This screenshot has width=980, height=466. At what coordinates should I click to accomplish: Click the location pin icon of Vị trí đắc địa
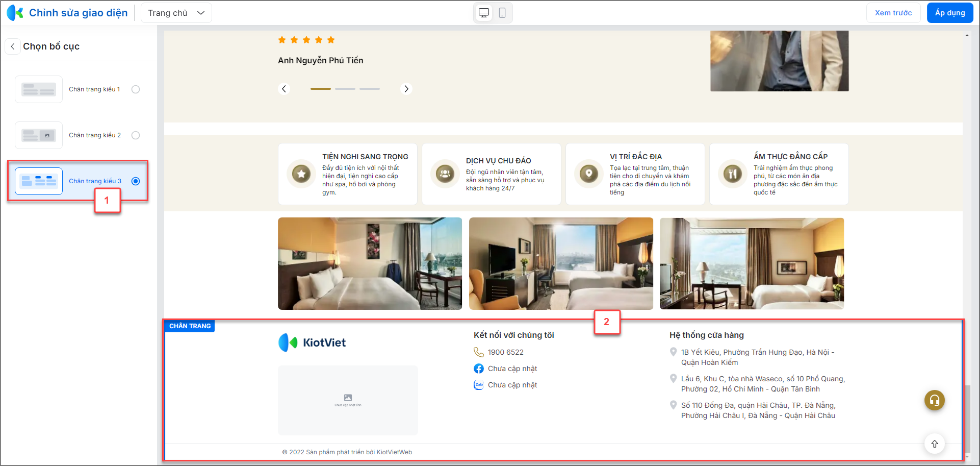[x=589, y=174]
